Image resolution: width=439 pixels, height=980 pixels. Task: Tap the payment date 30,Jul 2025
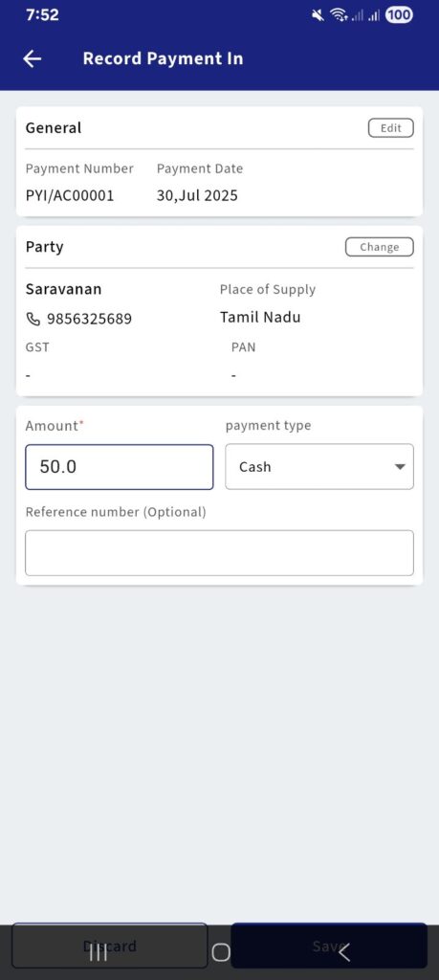197,195
